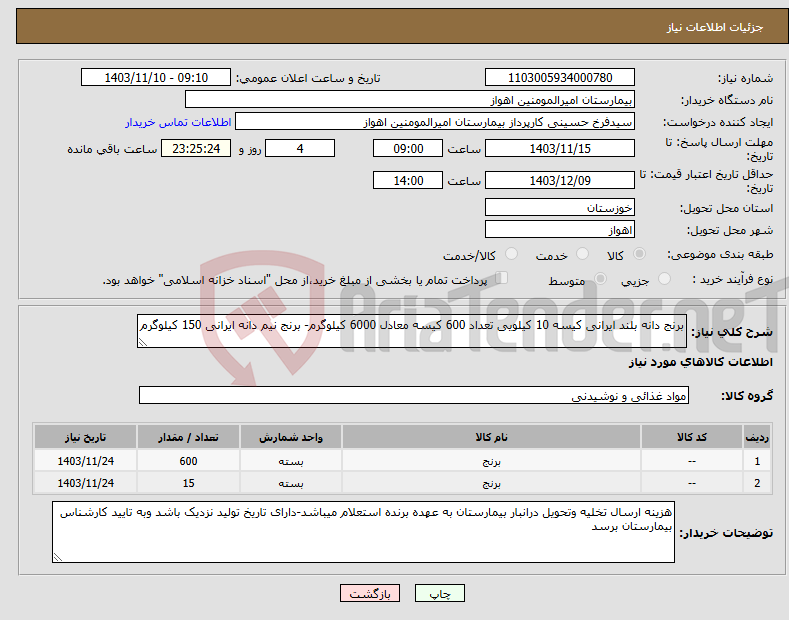Select the کالا/خدمت radio button

(511, 254)
